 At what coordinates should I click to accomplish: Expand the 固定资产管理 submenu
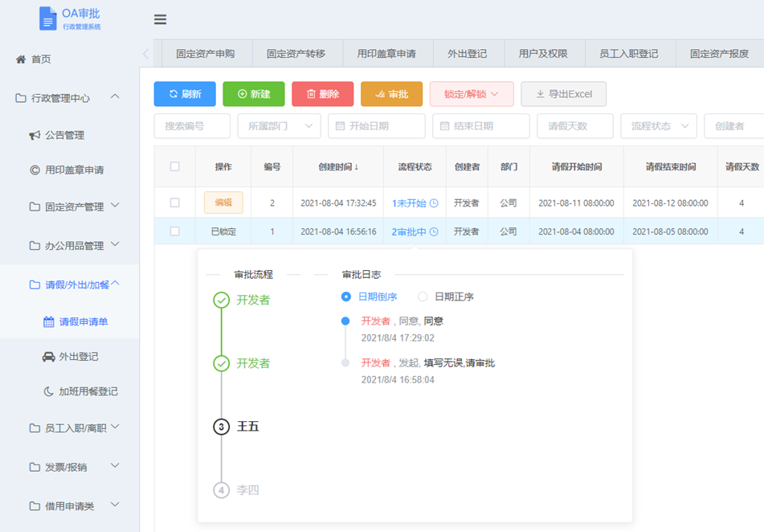(115, 205)
